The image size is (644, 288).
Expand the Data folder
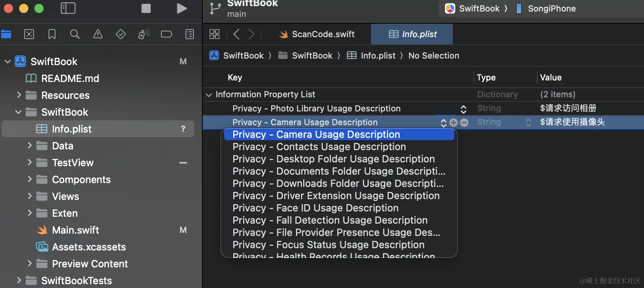[29, 146]
